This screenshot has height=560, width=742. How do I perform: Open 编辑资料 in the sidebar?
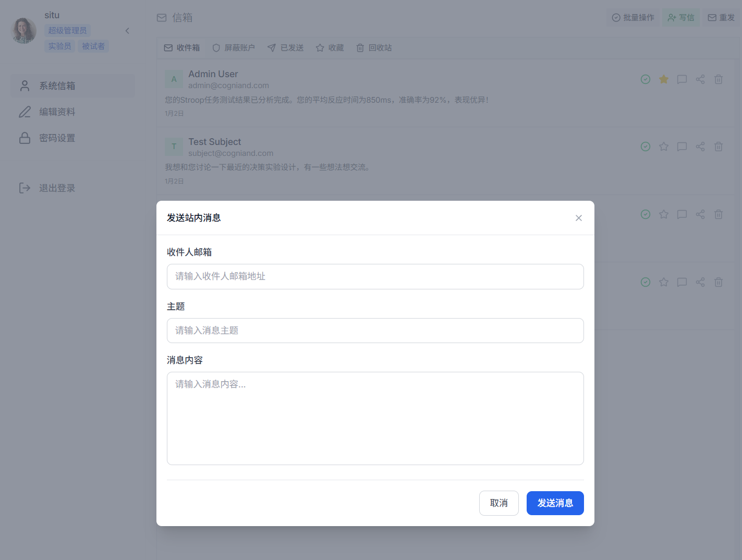(73, 112)
